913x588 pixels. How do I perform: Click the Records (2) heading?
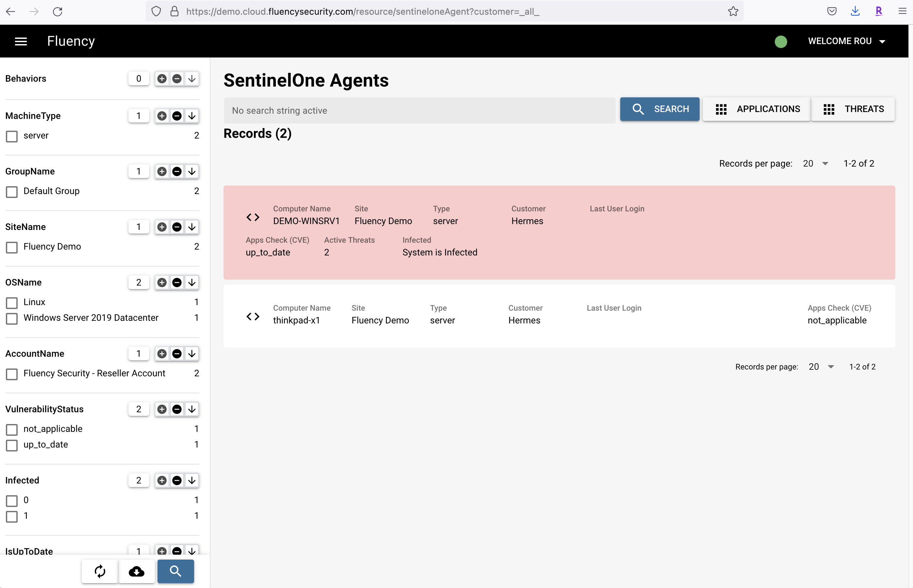pos(257,134)
